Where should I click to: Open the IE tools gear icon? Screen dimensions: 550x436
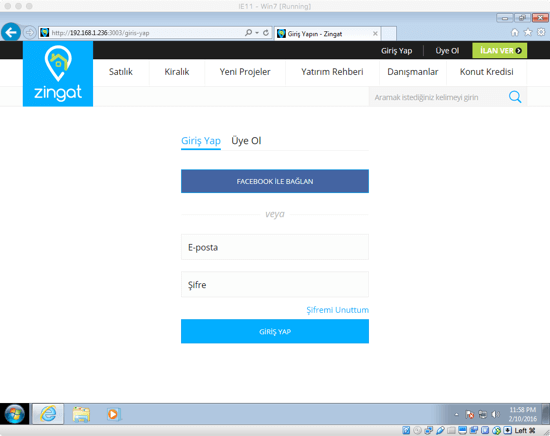(x=541, y=32)
